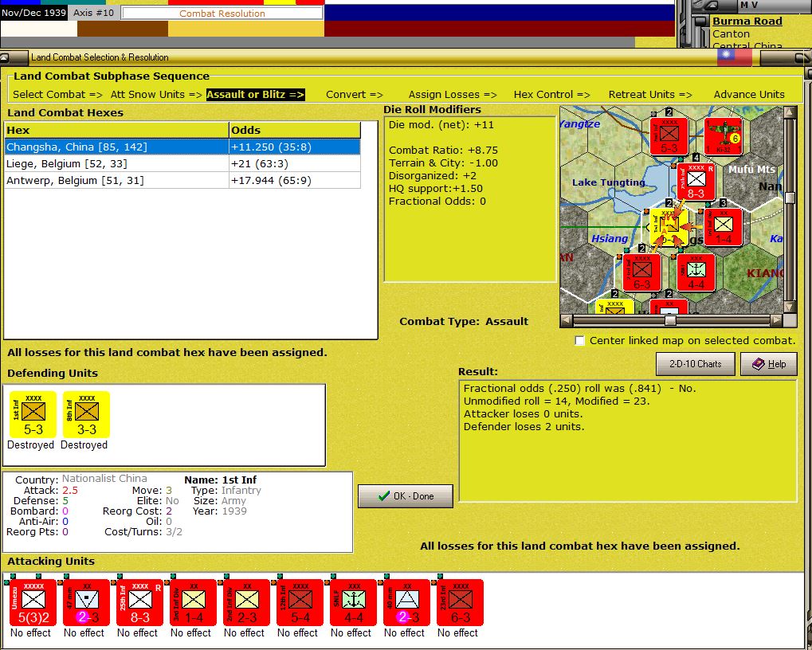The image size is (812, 650).
Task: Click the Assign Losses subphase label
Action: 453,95
